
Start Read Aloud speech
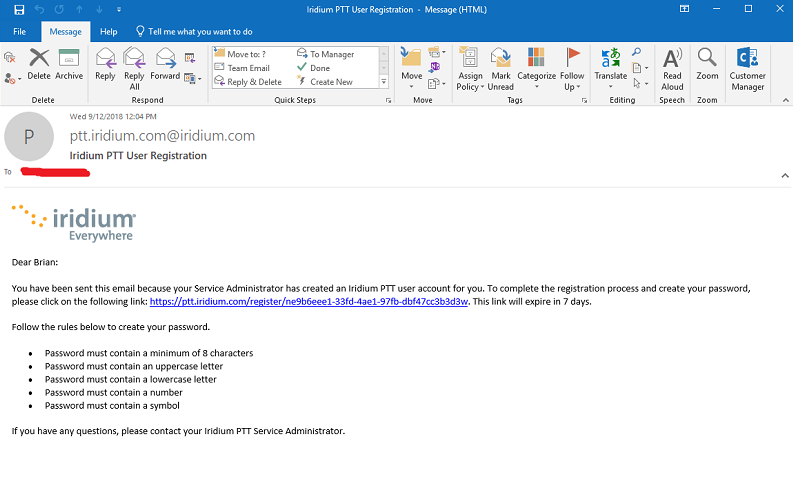click(672, 69)
